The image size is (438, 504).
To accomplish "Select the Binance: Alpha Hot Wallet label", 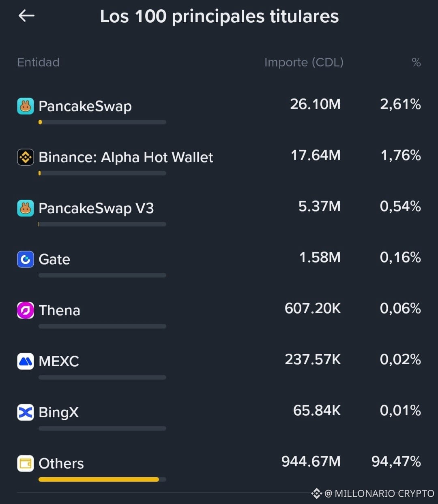I will click(x=126, y=157).
